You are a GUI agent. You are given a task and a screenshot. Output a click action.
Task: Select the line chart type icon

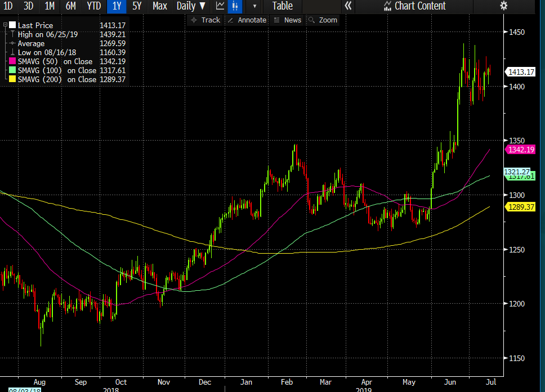pos(220,6)
